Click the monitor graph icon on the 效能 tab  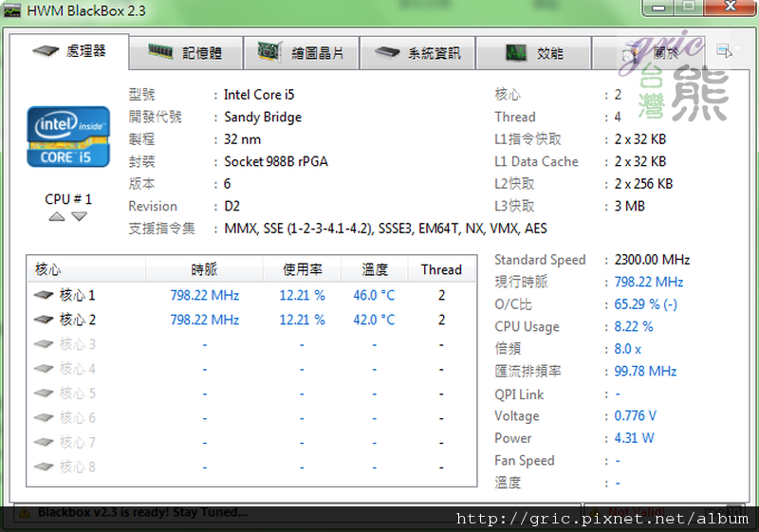pyautogui.click(x=515, y=52)
